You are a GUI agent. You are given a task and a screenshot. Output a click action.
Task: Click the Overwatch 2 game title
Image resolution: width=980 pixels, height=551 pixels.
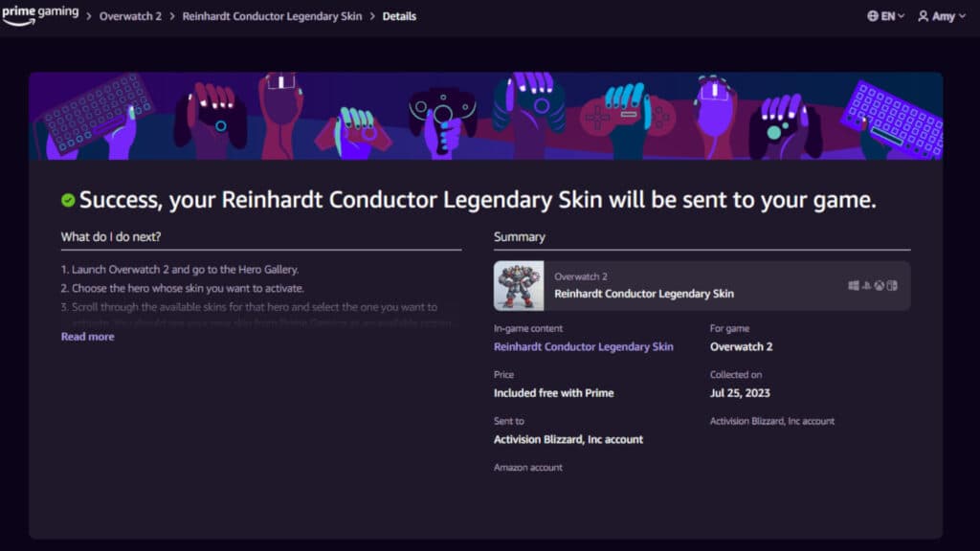741,346
